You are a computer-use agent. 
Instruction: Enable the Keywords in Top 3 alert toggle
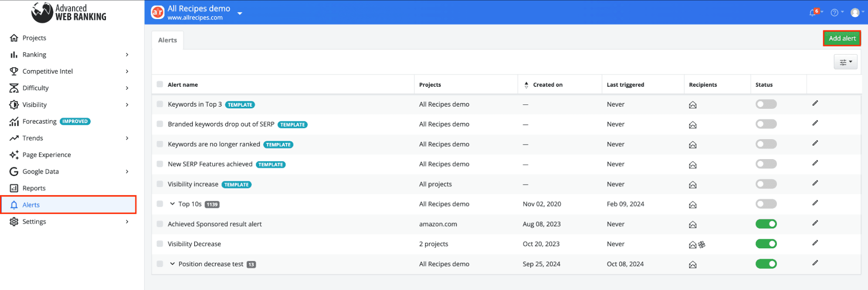point(766,104)
